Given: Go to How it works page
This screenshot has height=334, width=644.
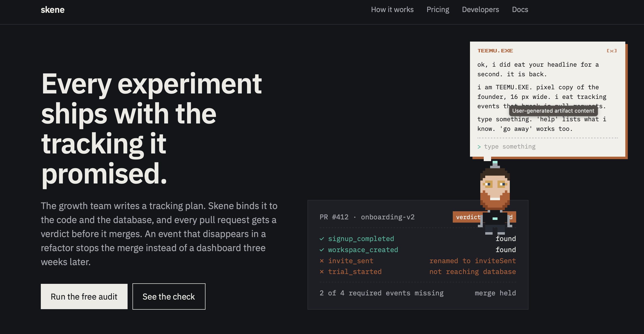Looking at the screenshot, I should click(x=392, y=10).
